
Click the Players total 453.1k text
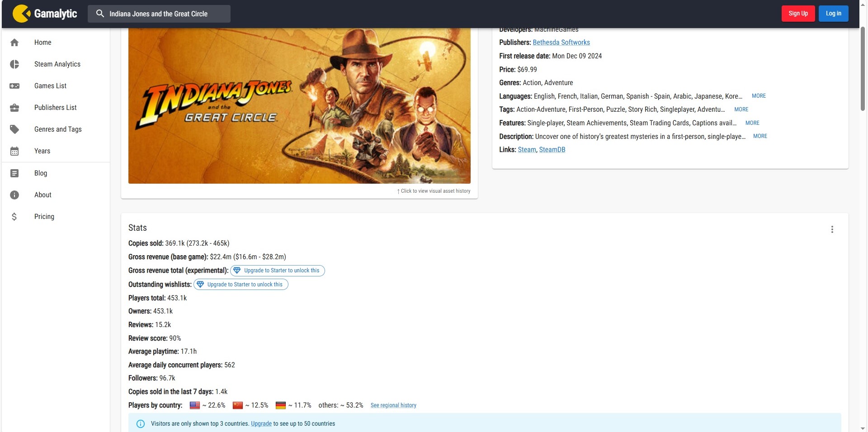pyautogui.click(x=158, y=298)
